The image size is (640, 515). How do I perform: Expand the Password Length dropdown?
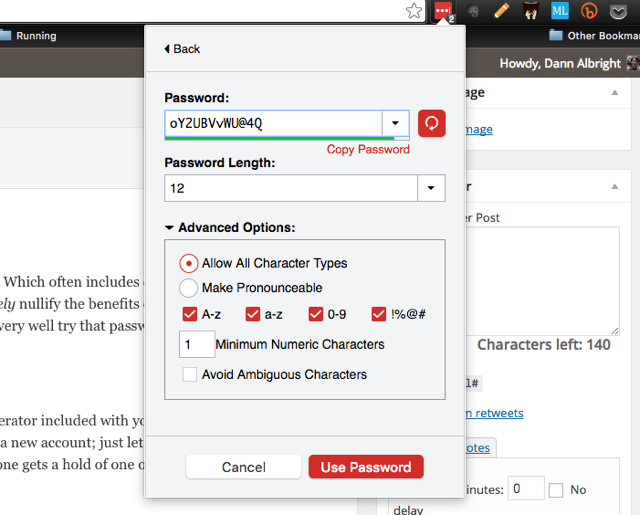[x=431, y=188]
